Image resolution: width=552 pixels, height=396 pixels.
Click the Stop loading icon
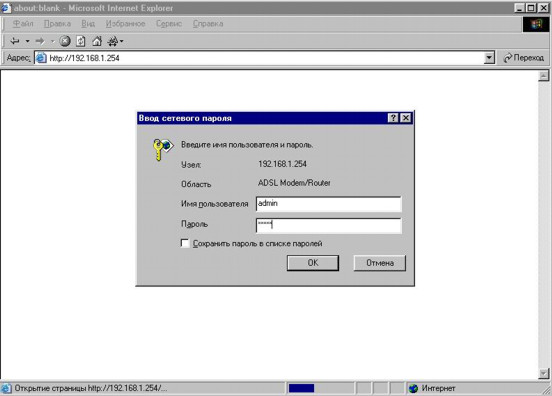coord(64,41)
